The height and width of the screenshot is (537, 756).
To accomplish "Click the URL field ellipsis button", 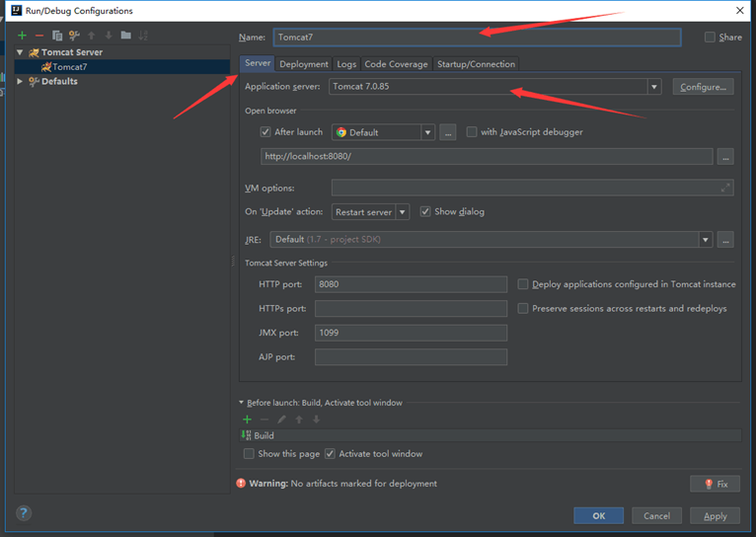I will (725, 157).
